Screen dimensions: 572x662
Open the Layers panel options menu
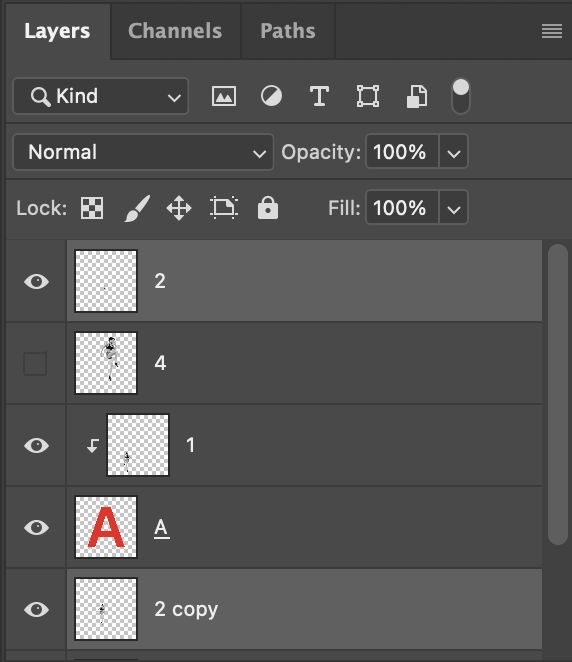point(552,31)
